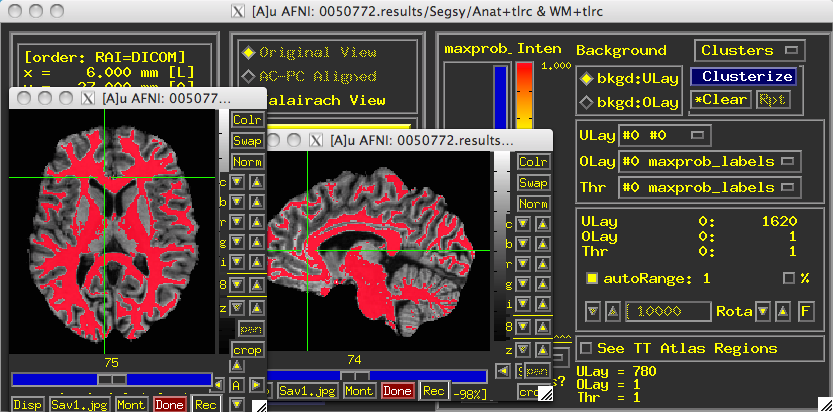
Task: Click zoom 'z' up arrow in sagittal viewer
Action: click(x=542, y=349)
